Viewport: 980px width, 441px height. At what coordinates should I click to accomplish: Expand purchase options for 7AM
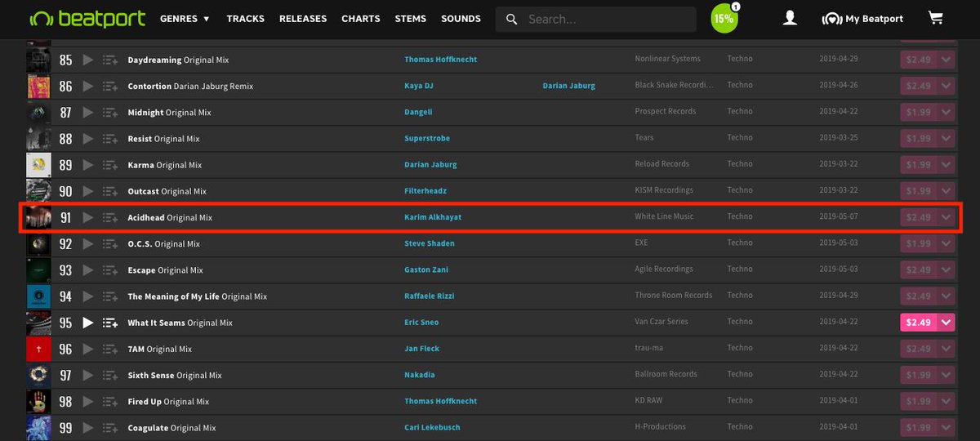(947, 349)
